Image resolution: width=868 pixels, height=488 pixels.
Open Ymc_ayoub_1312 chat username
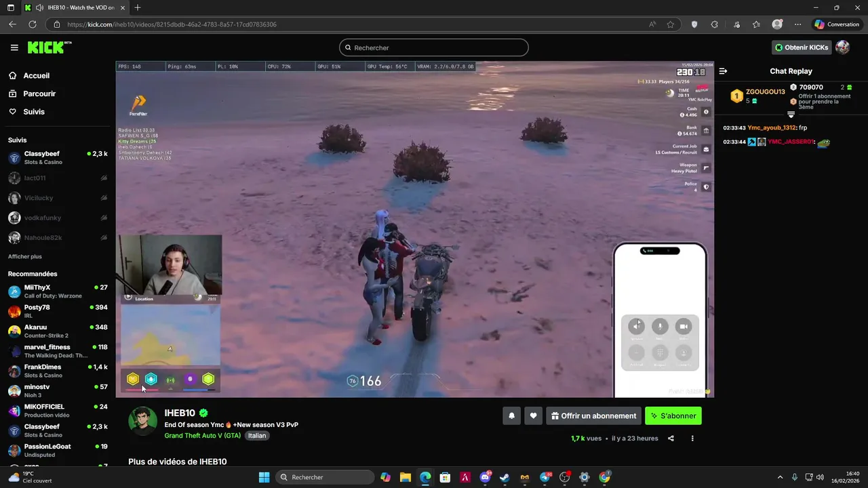point(772,127)
